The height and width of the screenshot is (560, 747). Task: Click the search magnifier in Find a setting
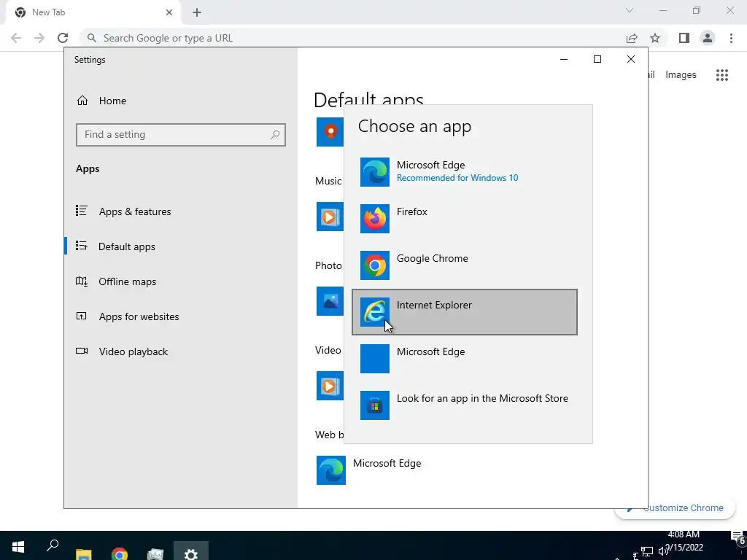point(275,135)
